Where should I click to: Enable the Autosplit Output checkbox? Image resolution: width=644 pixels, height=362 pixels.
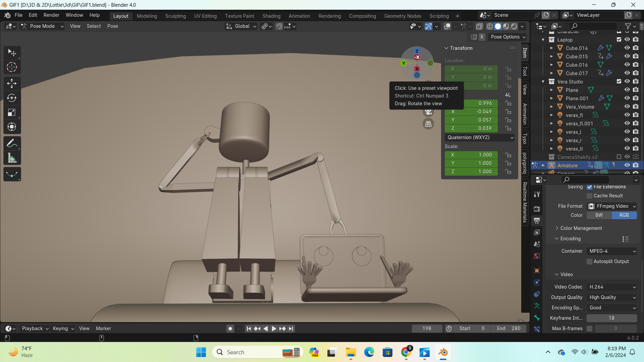click(x=589, y=261)
